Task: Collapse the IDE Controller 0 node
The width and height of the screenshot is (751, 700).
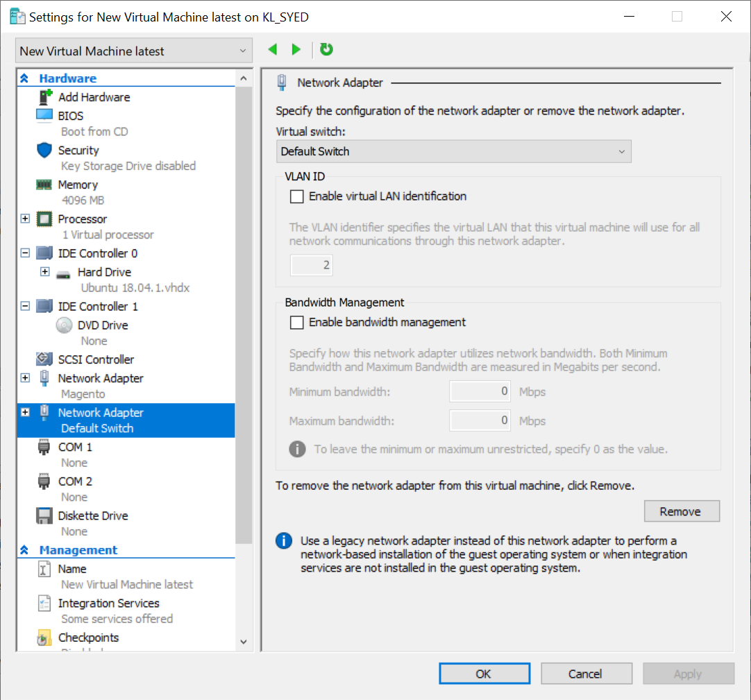Action: point(26,253)
